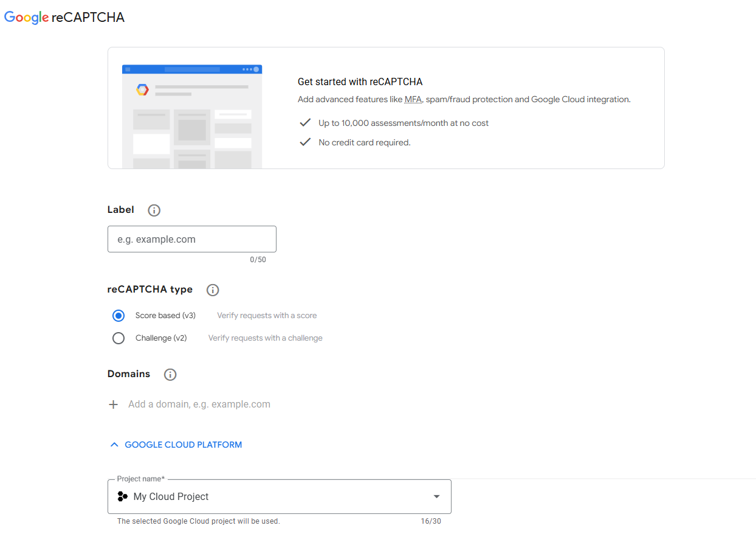Image resolution: width=756 pixels, height=545 pixels.
Task: Click the MFA abbreviation text
Action: coord(413,99)
